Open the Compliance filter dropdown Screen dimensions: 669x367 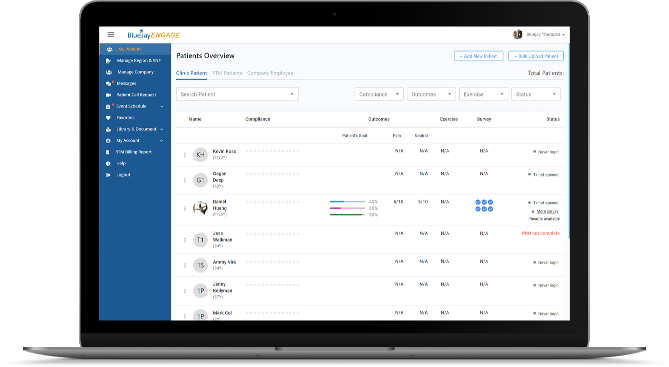click(379, 94)
